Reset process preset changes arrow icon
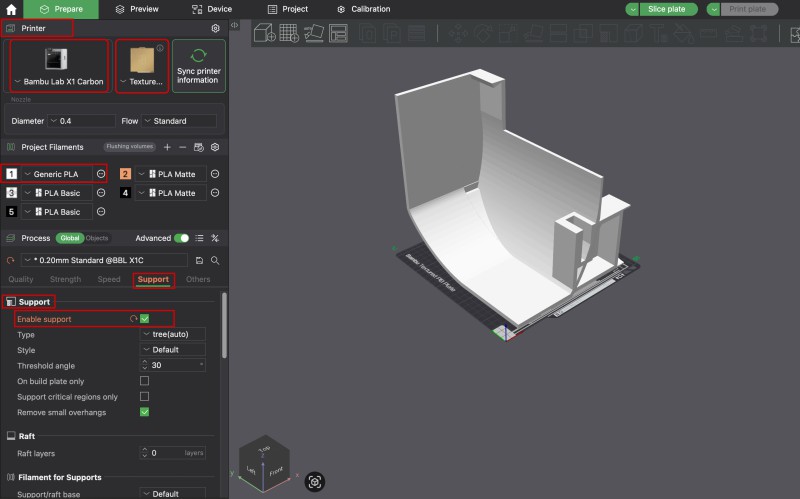This screenshot has width=800, height=499. click(x=10, y=260)
